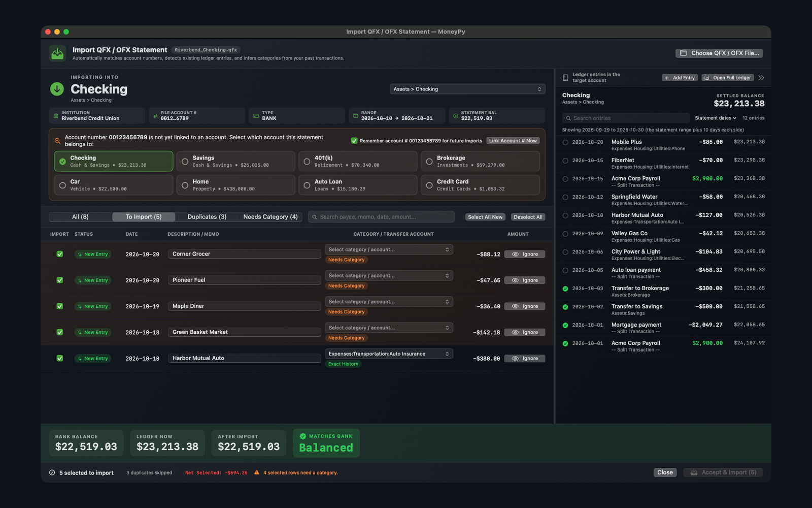812x508 pixels.
Task: Uncheck import box for Corner Grocer
Action: pyautogui.click(x=60, y=254)
